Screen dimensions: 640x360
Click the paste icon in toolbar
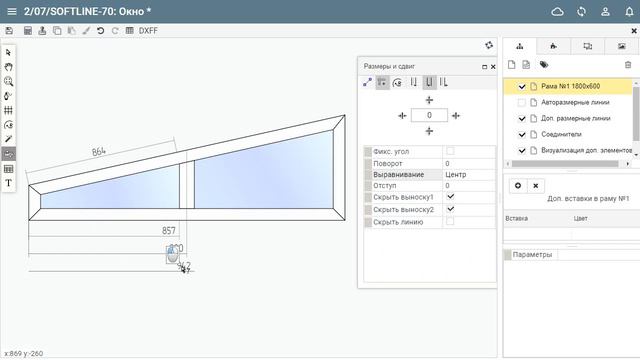(x=71, y=31)
